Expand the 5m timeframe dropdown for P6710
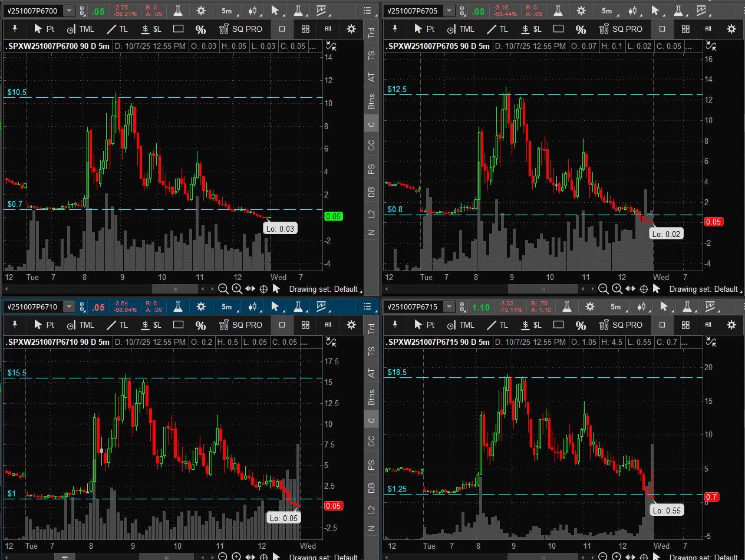Image resolution: width=745 pixels, height=560 pixels. pyautogui.click(x=226, y=307)
